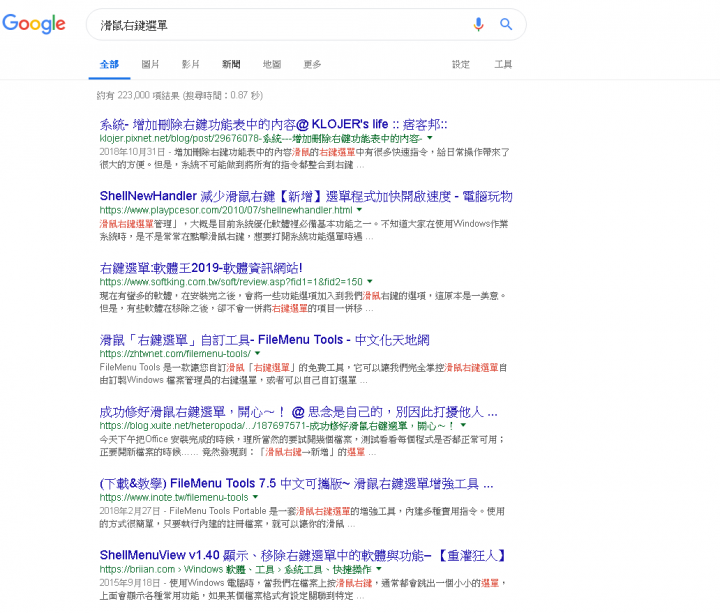The width and height of the screenshot is (720, 613).
Task: Expand the blog.xuite.net URL dropdown arrow
Action: tap(463, 425)
